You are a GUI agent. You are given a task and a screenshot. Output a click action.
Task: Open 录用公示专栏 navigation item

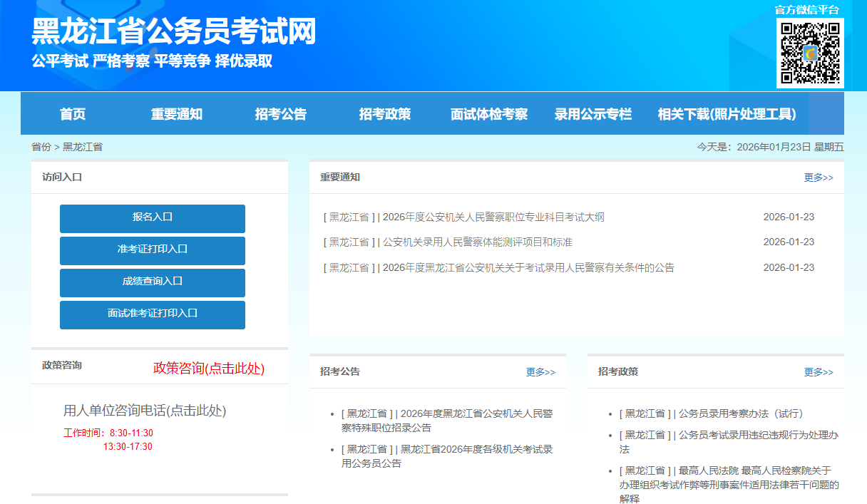coord(593,114)
